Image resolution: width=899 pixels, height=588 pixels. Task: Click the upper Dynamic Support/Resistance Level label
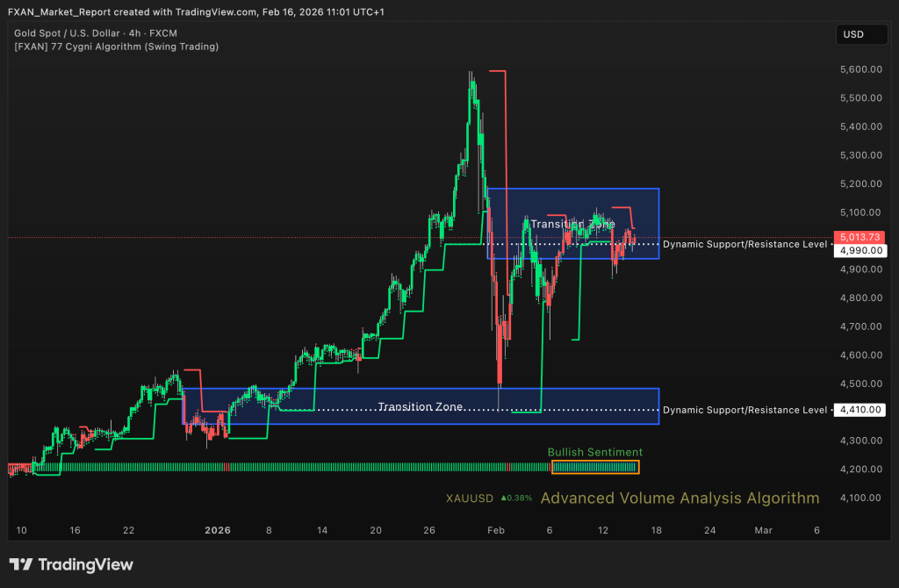(x=744, y=244)
